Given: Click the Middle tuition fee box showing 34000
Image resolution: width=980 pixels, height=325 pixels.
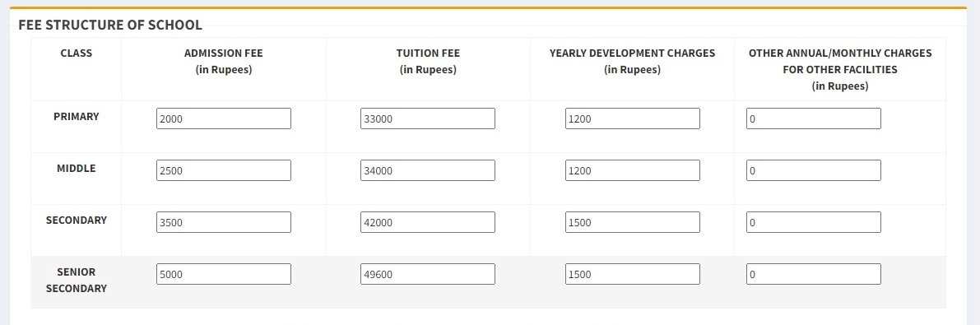Looking at the screenshot, I should tap(428, 170).
